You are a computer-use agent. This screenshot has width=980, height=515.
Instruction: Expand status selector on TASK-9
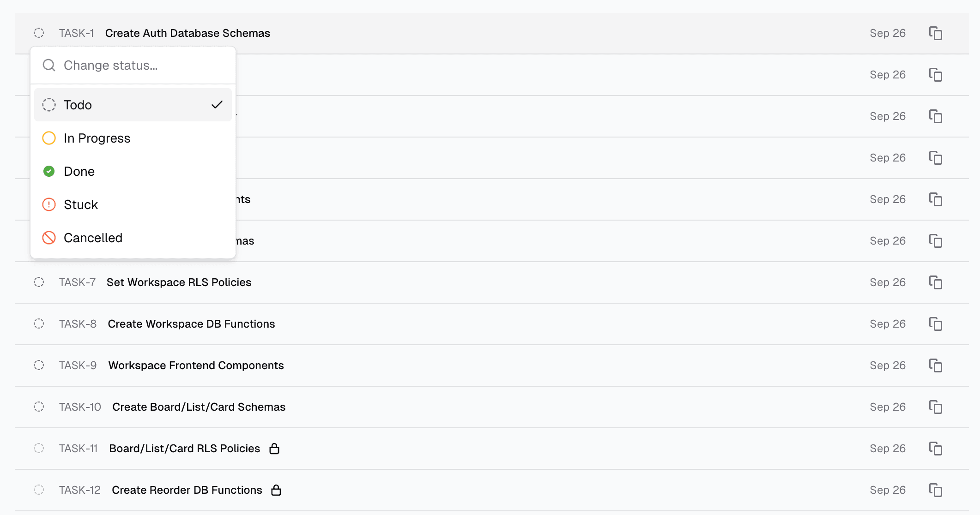(x=39, y=365)
